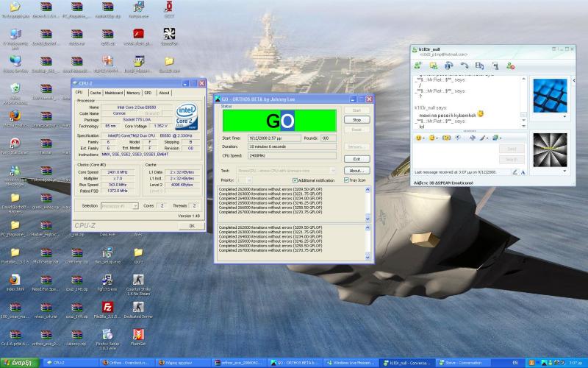Open the wink picker in Messenger
This screenshot has height=368, width=588.
431,138
